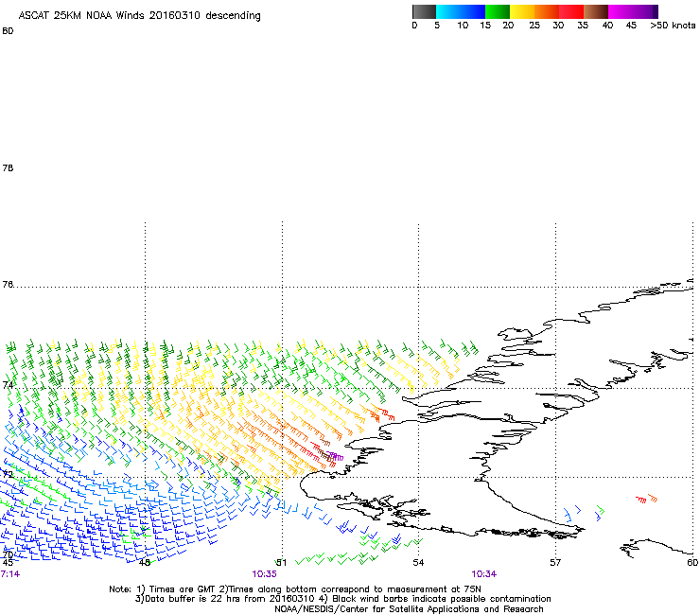Click the '20' label under the color legend
700x615 pixels.
click(508, 26)
